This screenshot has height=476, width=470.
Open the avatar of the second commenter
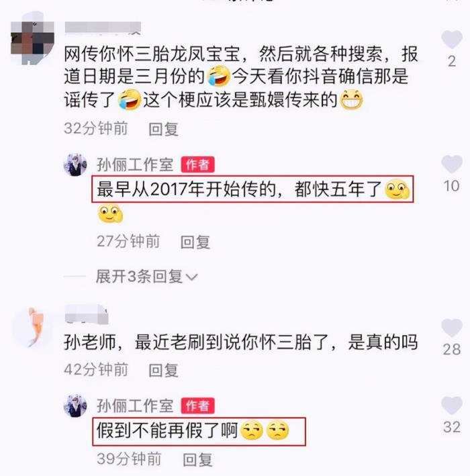[33, 327]
